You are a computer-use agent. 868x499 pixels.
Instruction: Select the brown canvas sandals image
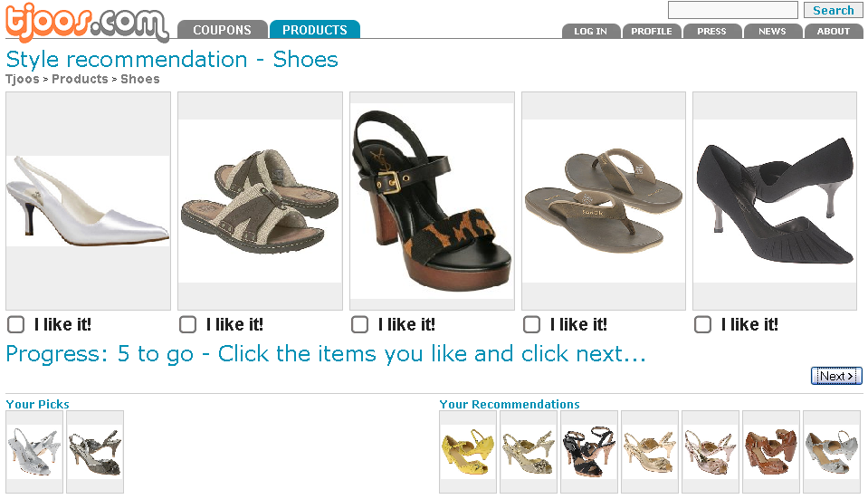pos(260,201)
